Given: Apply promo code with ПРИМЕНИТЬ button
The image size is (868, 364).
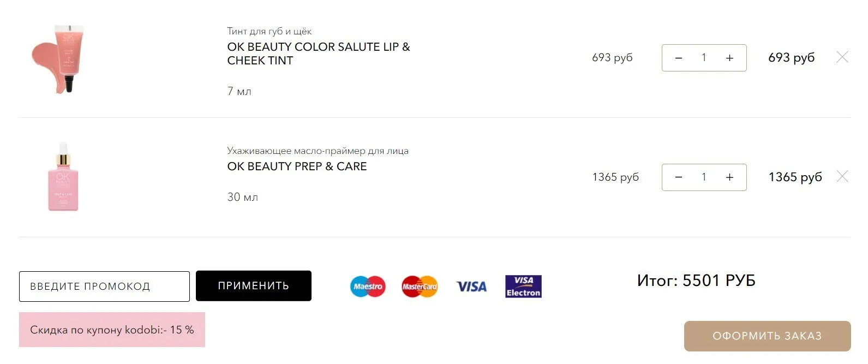Looking at the screenshot, I should (254, 286).
